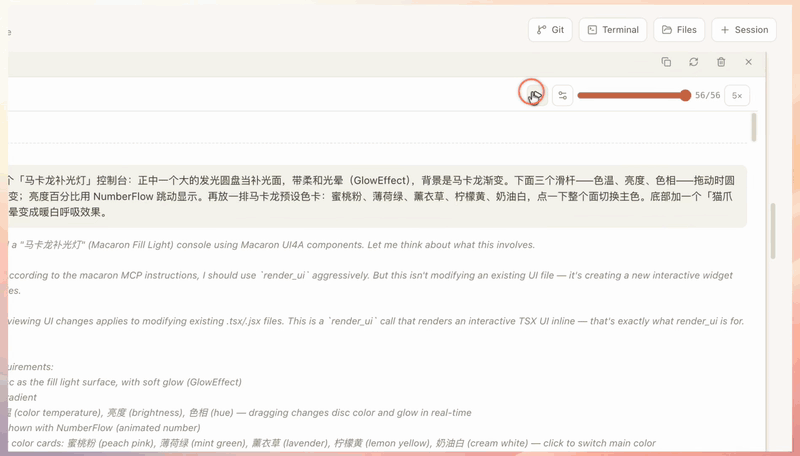Image resolution: width=800 pixels, height=456 pixels.
Task: Click the inner transcript scrollbar thumb
Action: tap(754, 127)
